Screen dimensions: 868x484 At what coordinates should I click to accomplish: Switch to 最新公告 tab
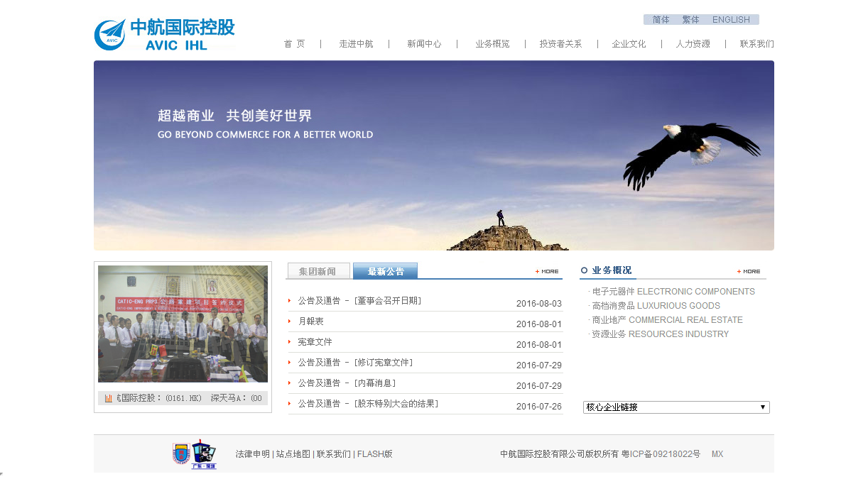(386, 271)
